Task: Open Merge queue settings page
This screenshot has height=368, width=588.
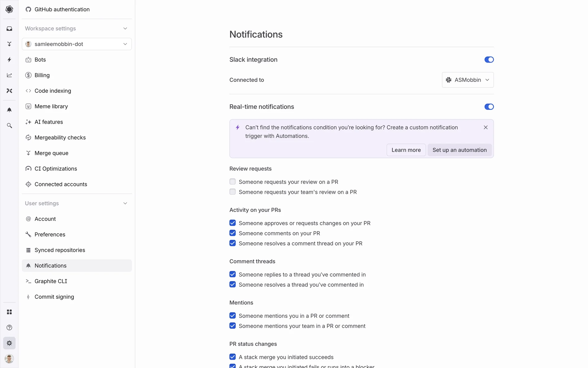Action: 51,153
